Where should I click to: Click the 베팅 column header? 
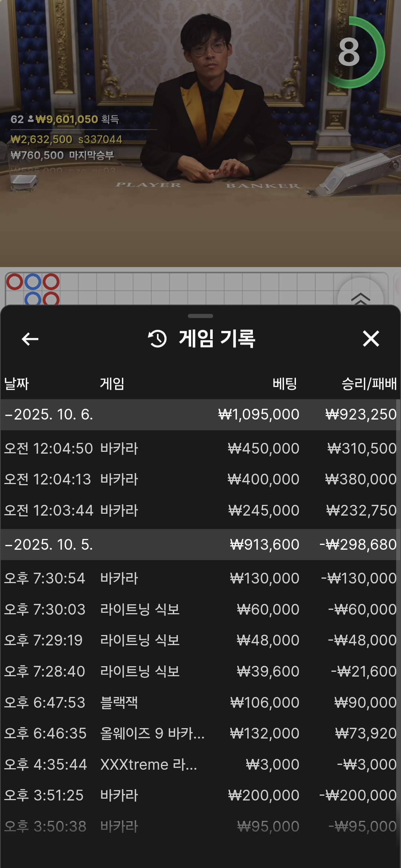(285, 384)
